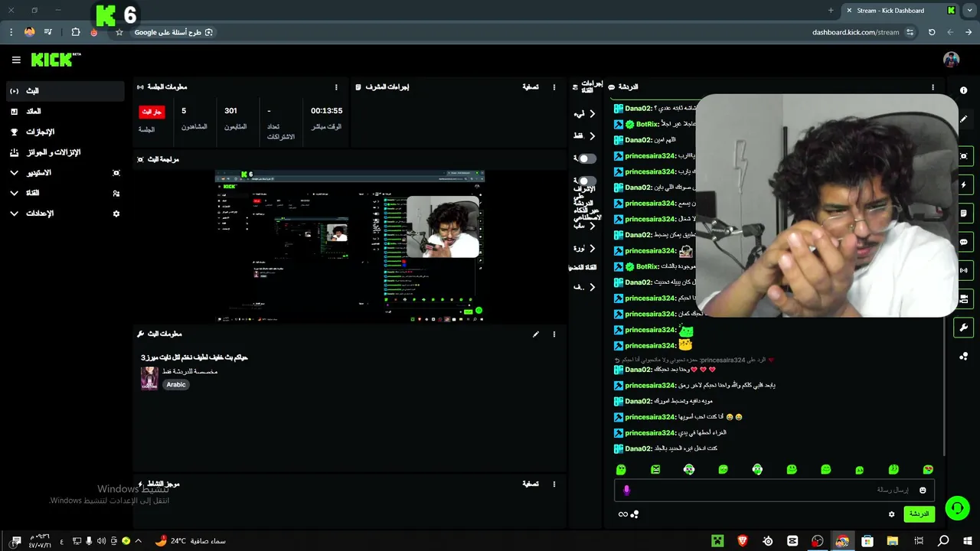Click the chat message input field
Image resolution: width=980 pixels, height=551 pixels.
[773, 490]
